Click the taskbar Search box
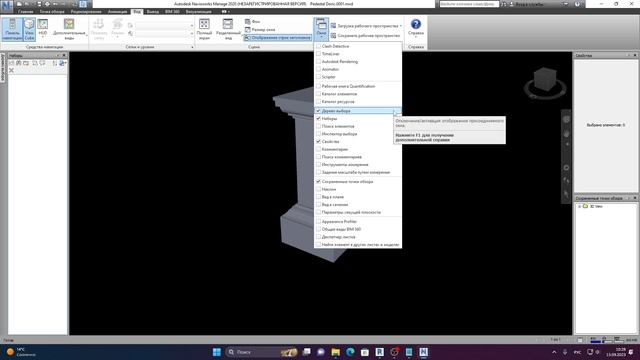This screenshot has height=360, width=640. 261,352
